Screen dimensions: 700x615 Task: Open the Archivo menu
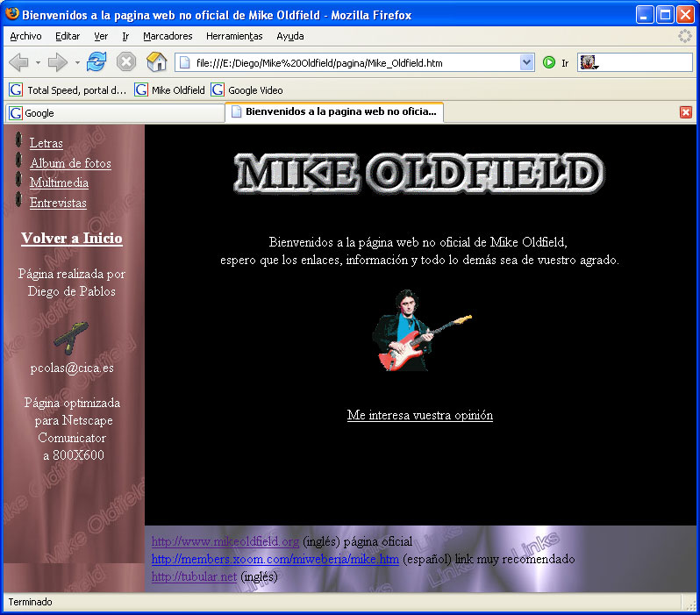(26, 36)
